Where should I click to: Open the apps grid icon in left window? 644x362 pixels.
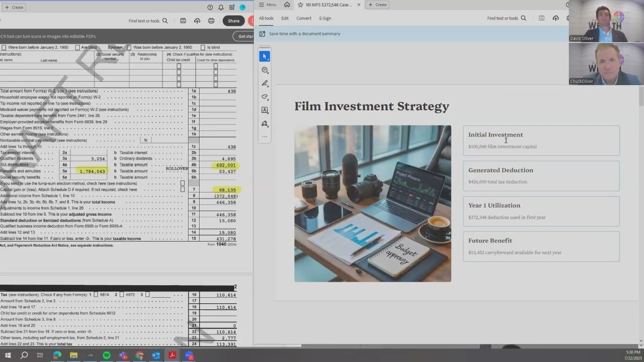[231, 7]
